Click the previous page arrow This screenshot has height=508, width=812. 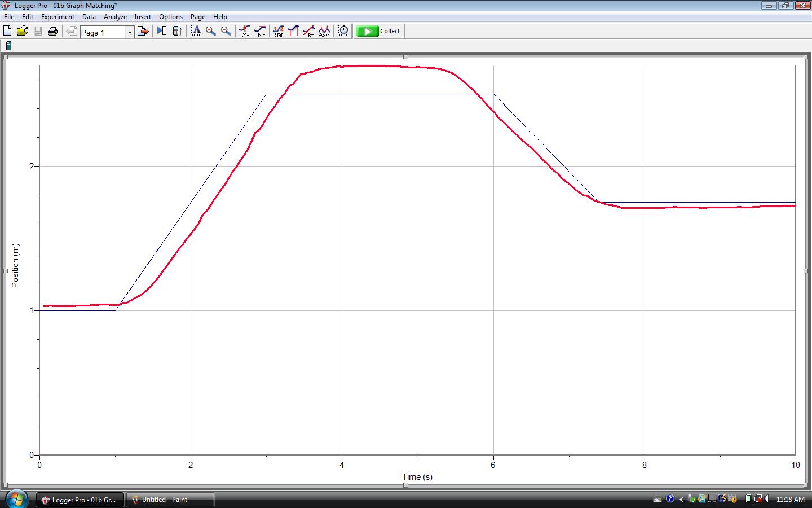click(x=71, y=31)
